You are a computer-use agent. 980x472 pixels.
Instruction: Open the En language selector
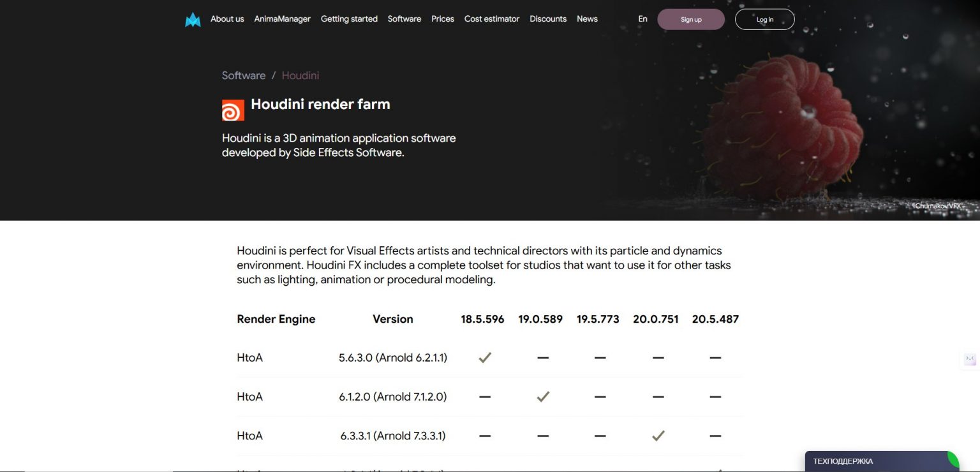[642, 18]
